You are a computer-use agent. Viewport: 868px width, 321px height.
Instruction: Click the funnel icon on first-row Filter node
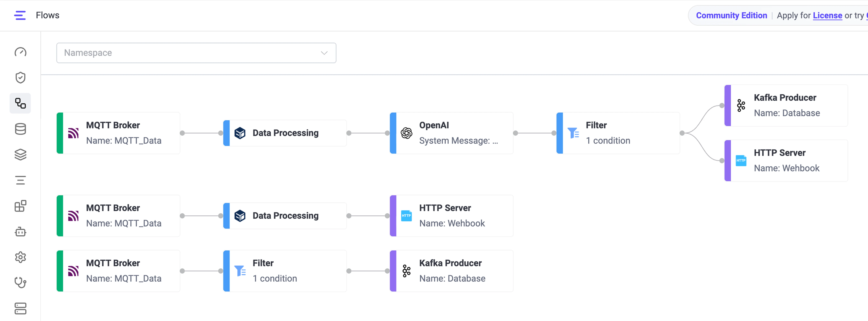pos(573,133)
